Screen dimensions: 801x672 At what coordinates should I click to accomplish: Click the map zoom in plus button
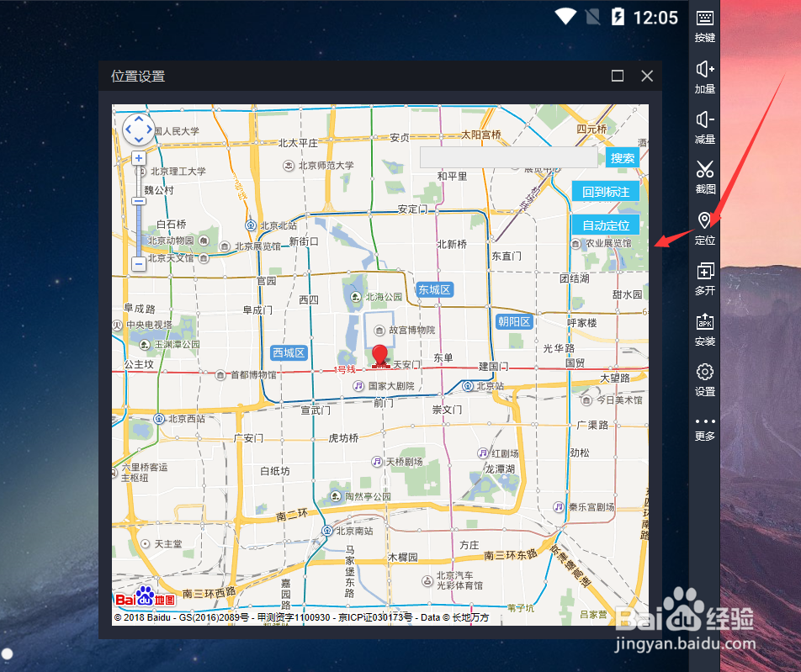[x=139, y=158]
